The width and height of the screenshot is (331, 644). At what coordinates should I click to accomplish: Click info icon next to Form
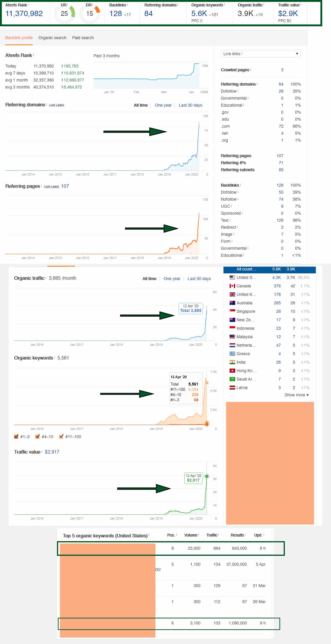[x=232, y=241]
